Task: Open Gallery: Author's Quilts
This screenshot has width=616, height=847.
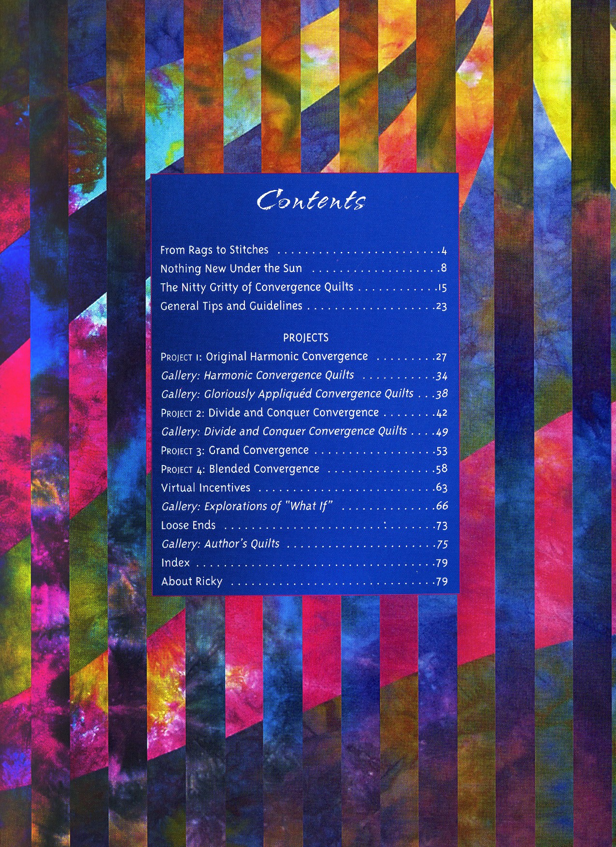Action: [x=220, y=544]
